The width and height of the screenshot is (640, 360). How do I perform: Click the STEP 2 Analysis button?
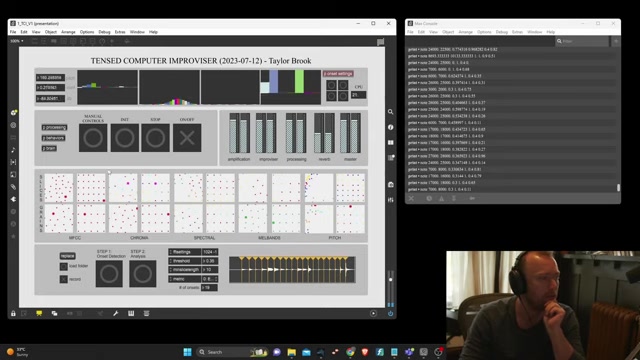click(143, 274)
